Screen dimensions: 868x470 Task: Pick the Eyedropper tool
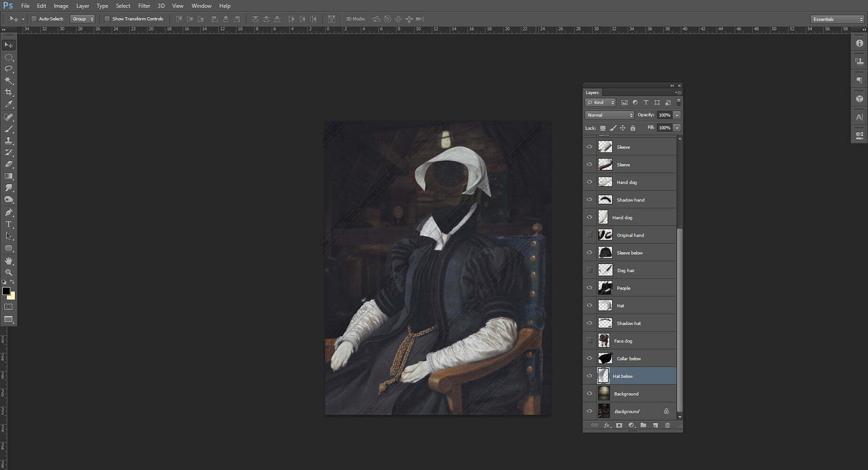coord(8,105)
